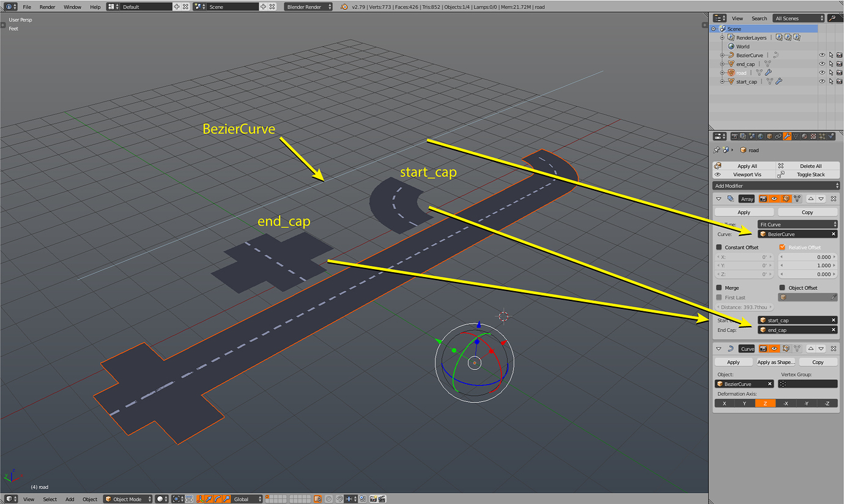This screenshot has height=504, width=844.
Task: Pick Object Offset target with the eyedropper icon
Action: coord(833,298)
